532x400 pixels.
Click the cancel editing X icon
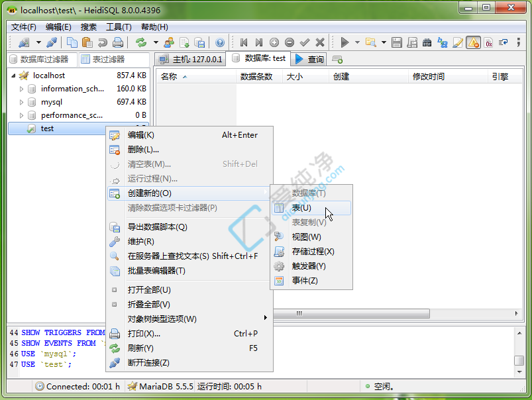coord(320,42)
